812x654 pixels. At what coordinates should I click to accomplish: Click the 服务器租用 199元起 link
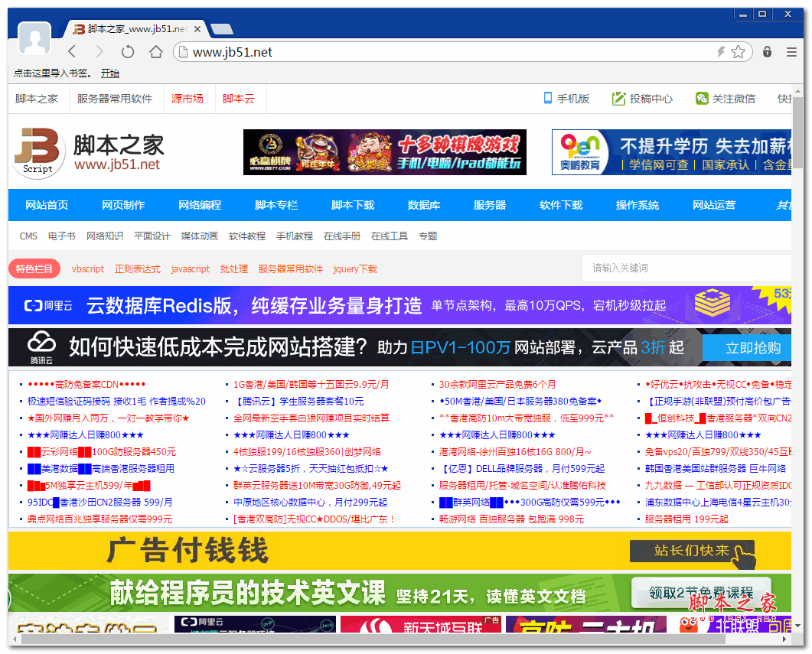click(x=686, y=519)
